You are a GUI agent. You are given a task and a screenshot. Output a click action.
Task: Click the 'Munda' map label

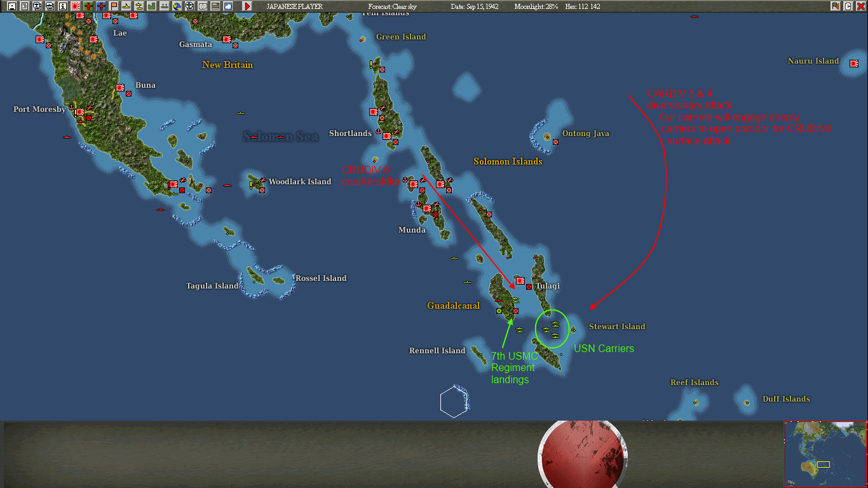[x=412, y=230]
